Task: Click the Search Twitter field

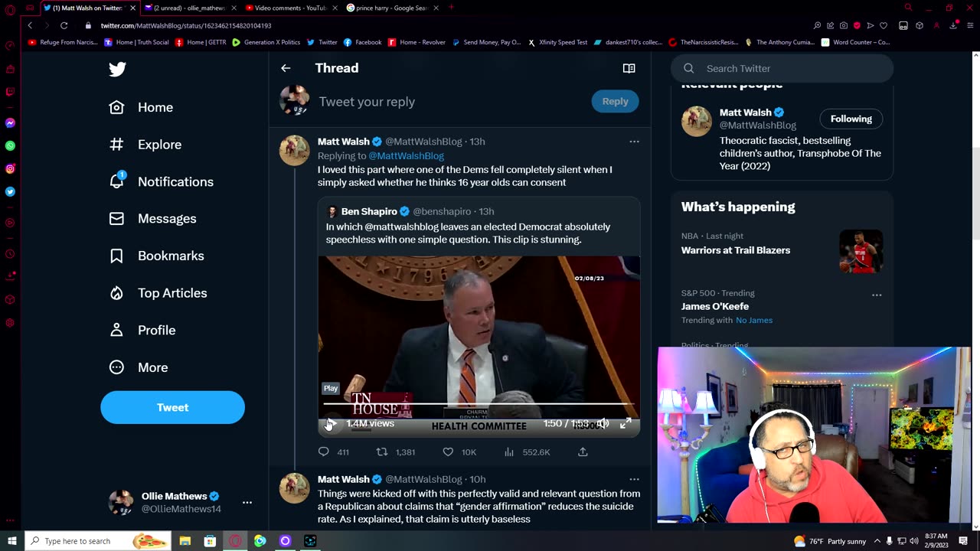Action: click(782, 68)
